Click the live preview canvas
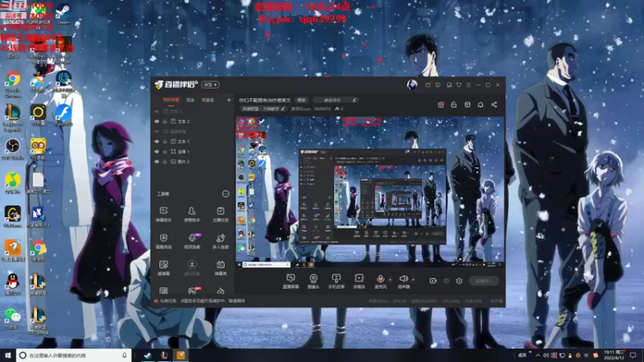This screenshot has height=362, width=644. pyautogui.click(x=369, y=192)
